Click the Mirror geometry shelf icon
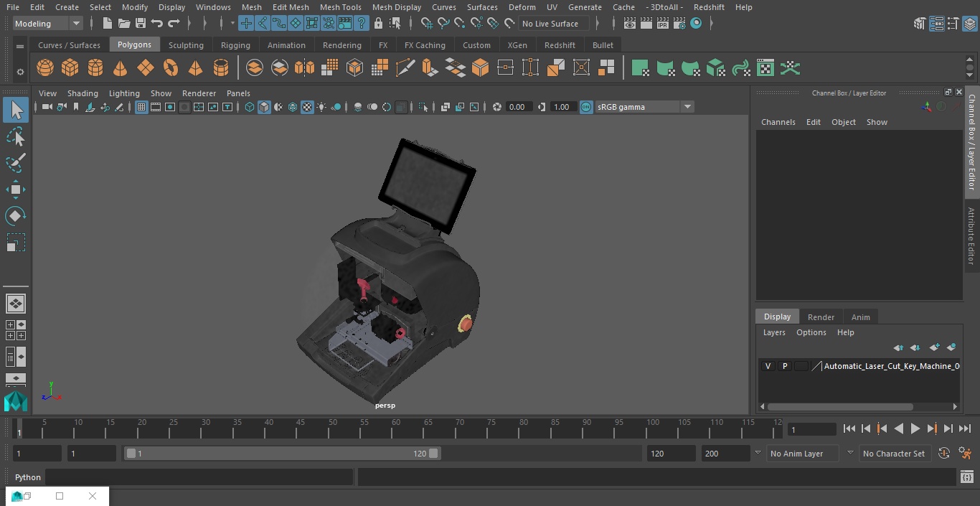Screen dimensions: 980x506 point(304,68)
